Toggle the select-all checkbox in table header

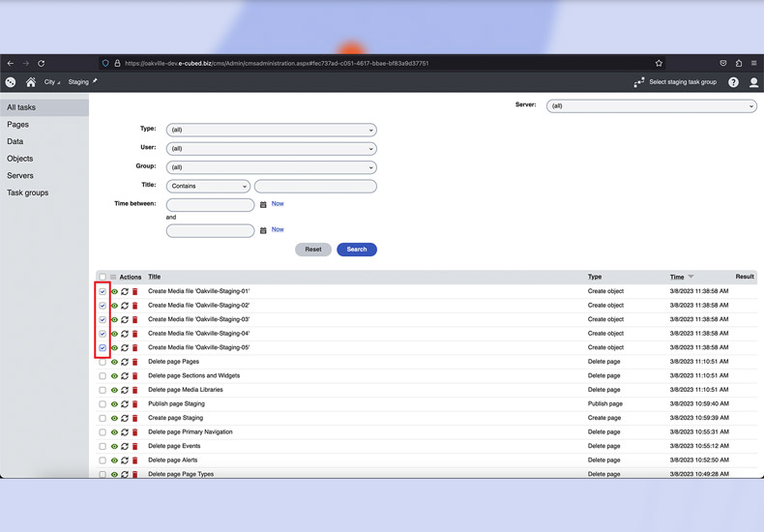[103, 278]
